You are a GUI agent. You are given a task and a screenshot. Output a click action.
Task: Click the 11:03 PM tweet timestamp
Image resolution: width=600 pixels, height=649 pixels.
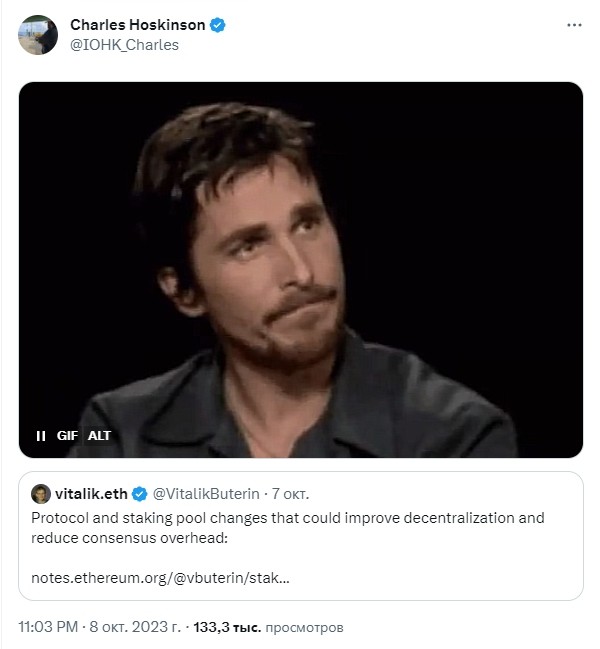click(x=48, y=627)
